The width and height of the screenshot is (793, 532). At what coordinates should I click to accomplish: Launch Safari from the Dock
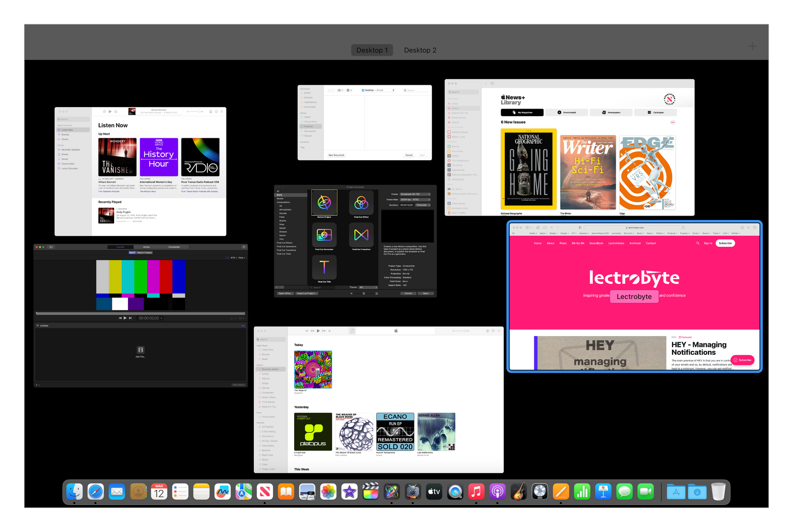click(x=96, y=492)
